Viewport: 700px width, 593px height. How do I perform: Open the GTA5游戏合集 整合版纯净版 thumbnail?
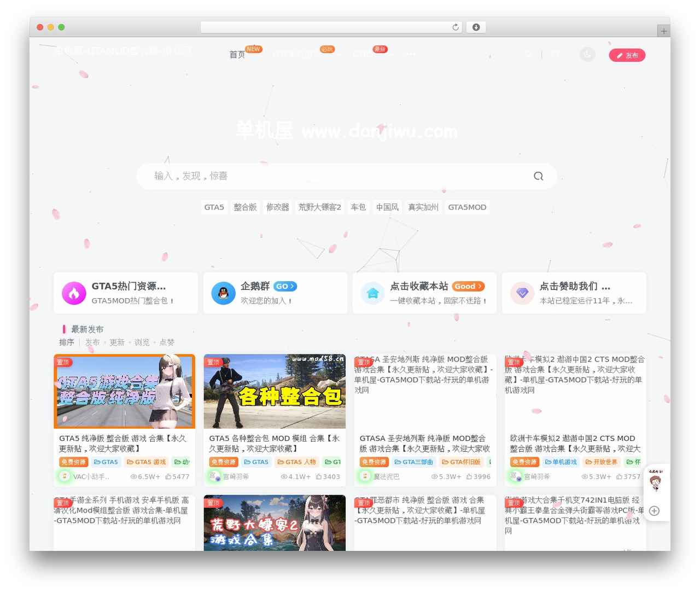(125, 391)
